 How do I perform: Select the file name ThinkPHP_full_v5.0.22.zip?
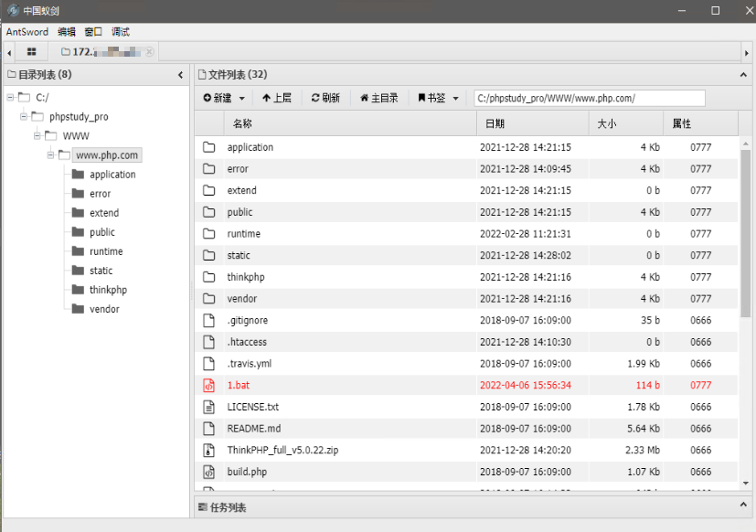click(x=282, y=450)
